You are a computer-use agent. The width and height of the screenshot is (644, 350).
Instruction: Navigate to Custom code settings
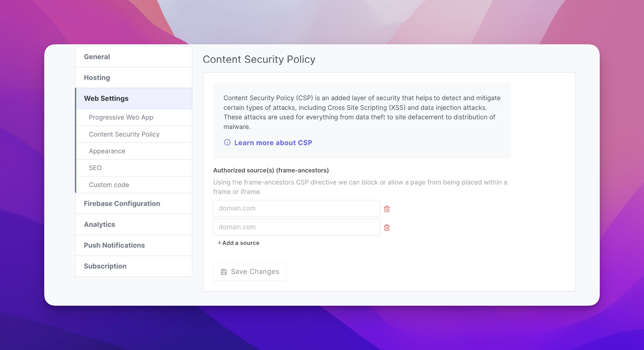pyautogui.click(x=108, y=185)
